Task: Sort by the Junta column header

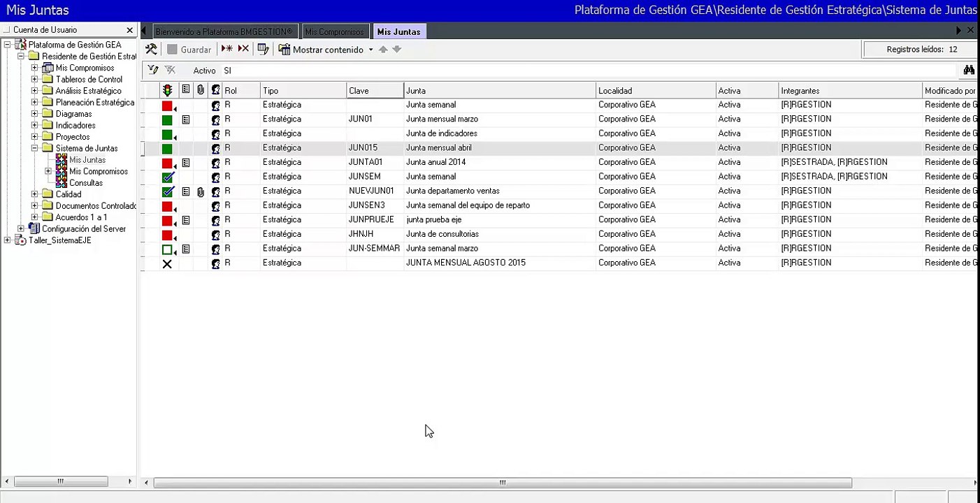Action: pyautogui.click(x=500, y=91)
